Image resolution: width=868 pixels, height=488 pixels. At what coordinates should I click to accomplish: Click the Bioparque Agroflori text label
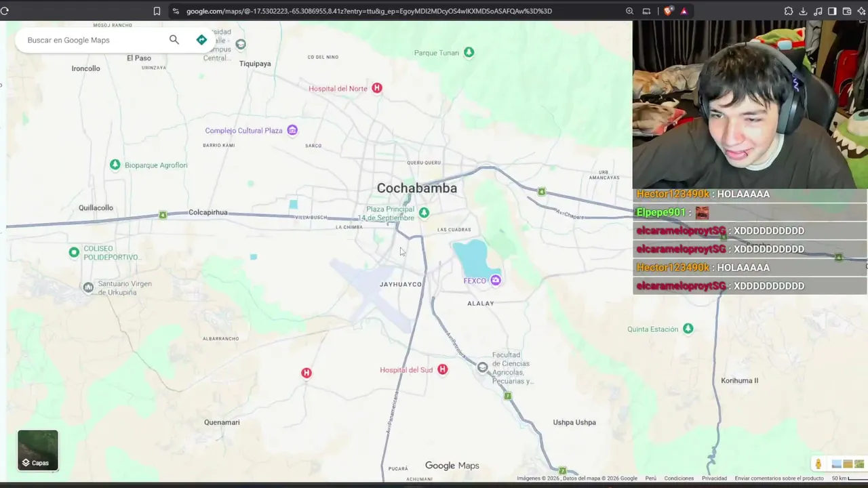tap(156, 165)
